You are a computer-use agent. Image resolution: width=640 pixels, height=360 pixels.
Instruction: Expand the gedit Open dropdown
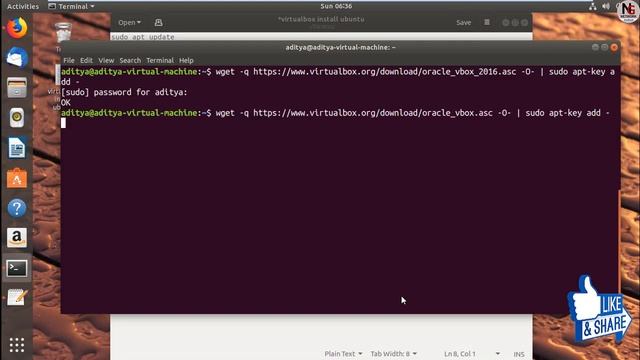129,22
